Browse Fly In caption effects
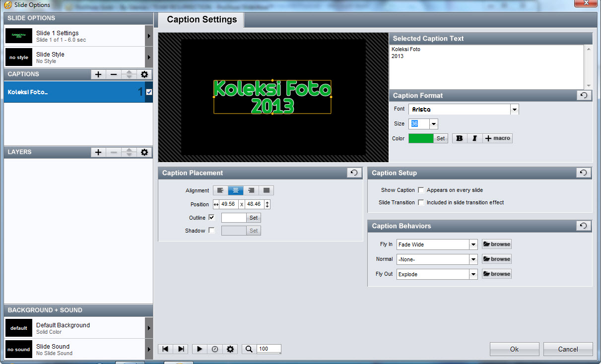This screenshot has height=364, width=601. tap(496, 244)
